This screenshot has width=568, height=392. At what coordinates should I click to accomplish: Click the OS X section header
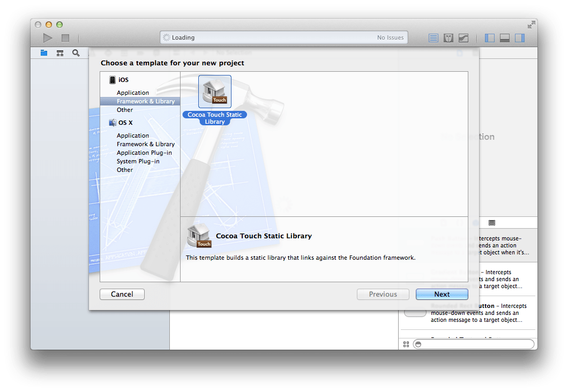click(x=121, y=123)
